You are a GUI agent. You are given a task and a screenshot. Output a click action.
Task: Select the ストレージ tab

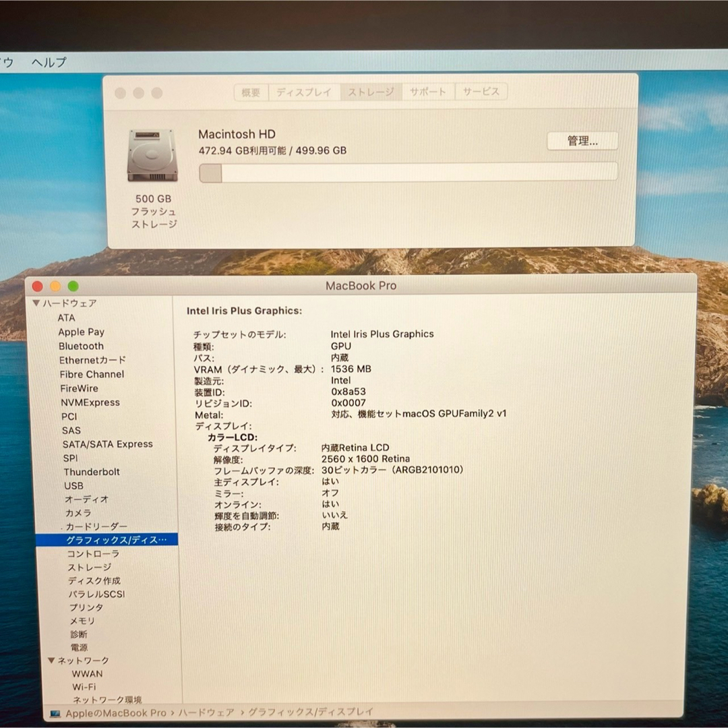pos(371,92)
